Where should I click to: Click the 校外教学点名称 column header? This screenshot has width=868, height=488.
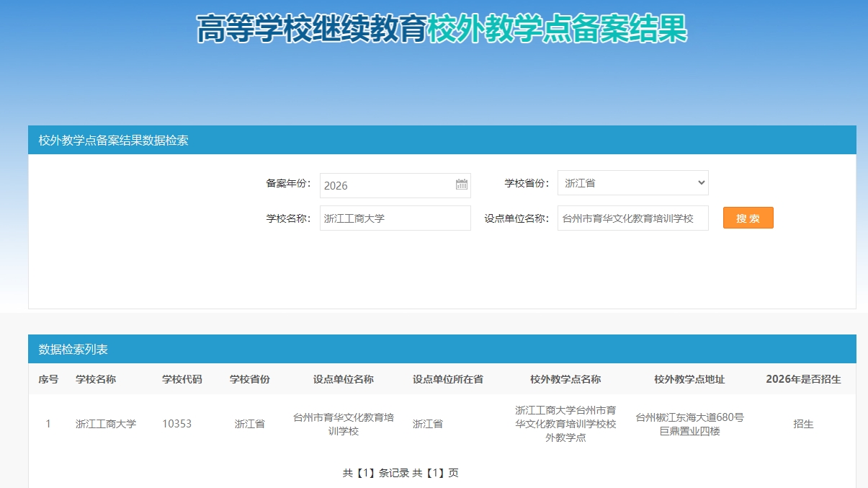pos(565,379)
